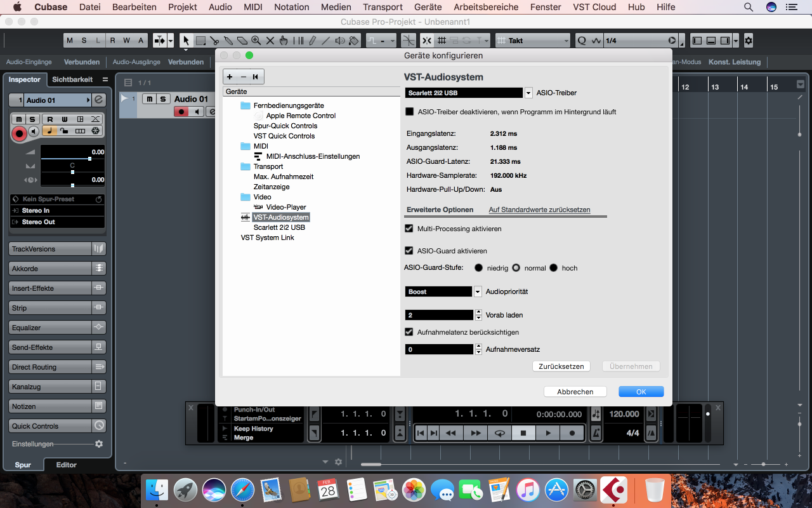Open the Takt grid type dropdown
812x508 pixels.
(533, 41)
